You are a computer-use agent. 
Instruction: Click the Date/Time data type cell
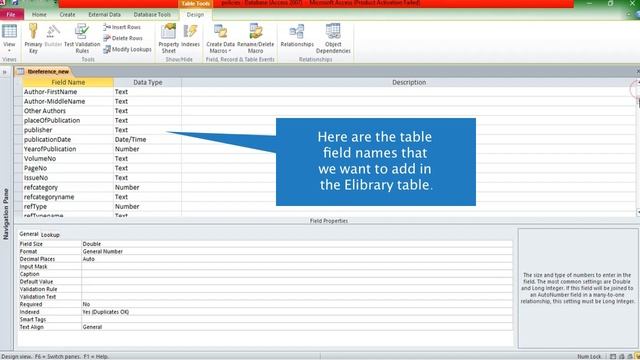point(148,139)
